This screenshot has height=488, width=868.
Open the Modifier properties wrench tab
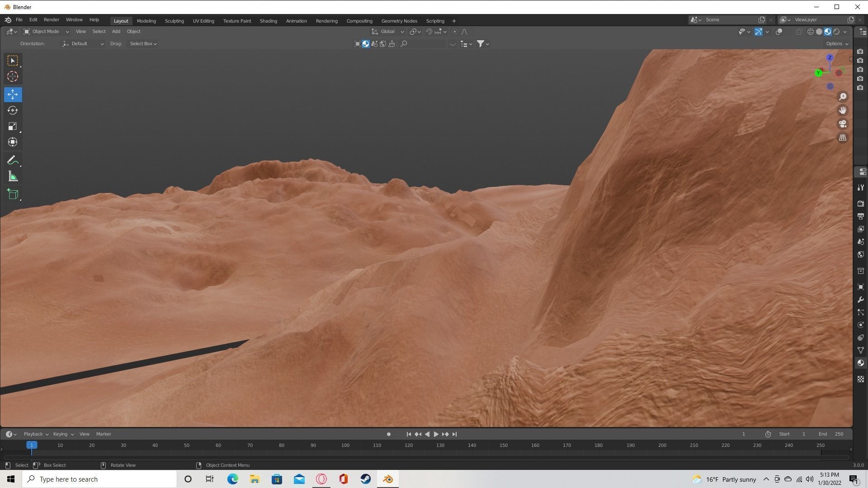coord(861,300)
